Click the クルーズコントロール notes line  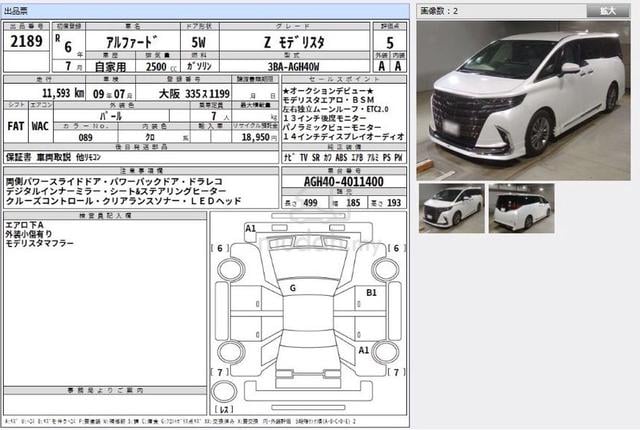pos(123,201)
